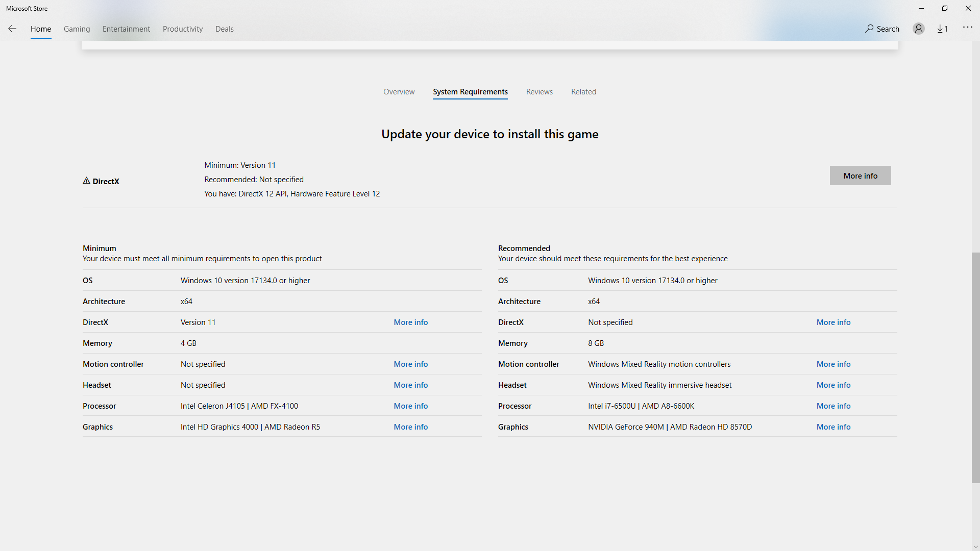980x551 pixels.
Task: Click the vertical scrollbar thumb
Action: 975,367
